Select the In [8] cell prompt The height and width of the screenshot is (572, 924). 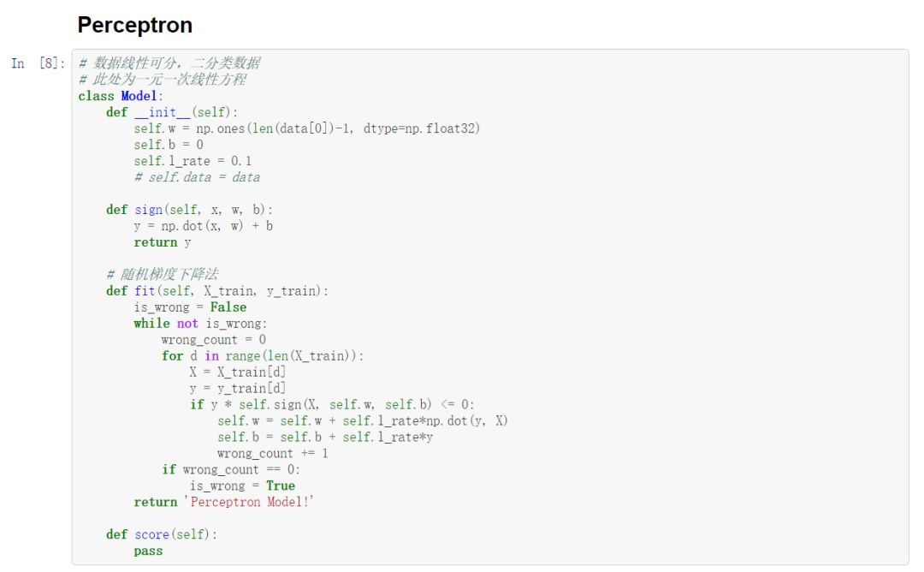(38, 63)
